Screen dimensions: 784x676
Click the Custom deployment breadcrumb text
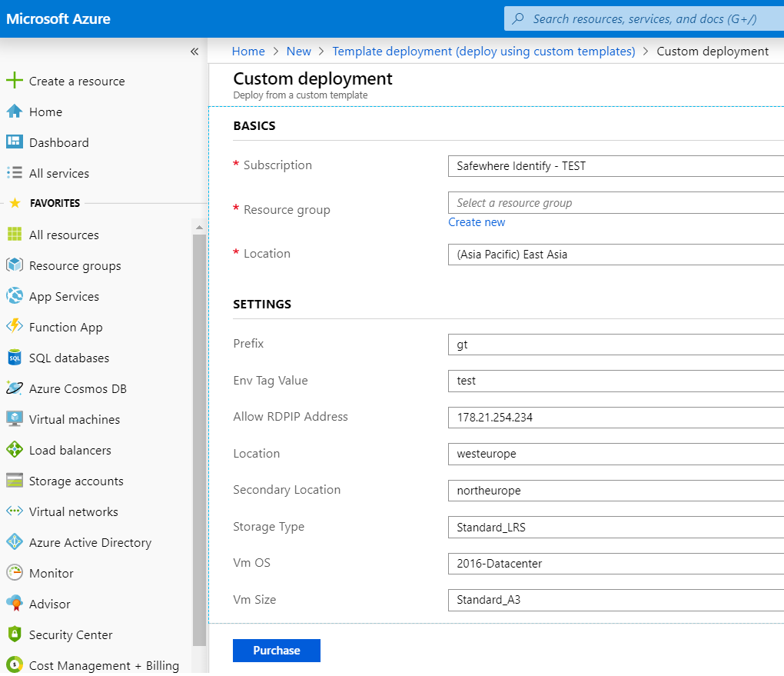[713, 52]
